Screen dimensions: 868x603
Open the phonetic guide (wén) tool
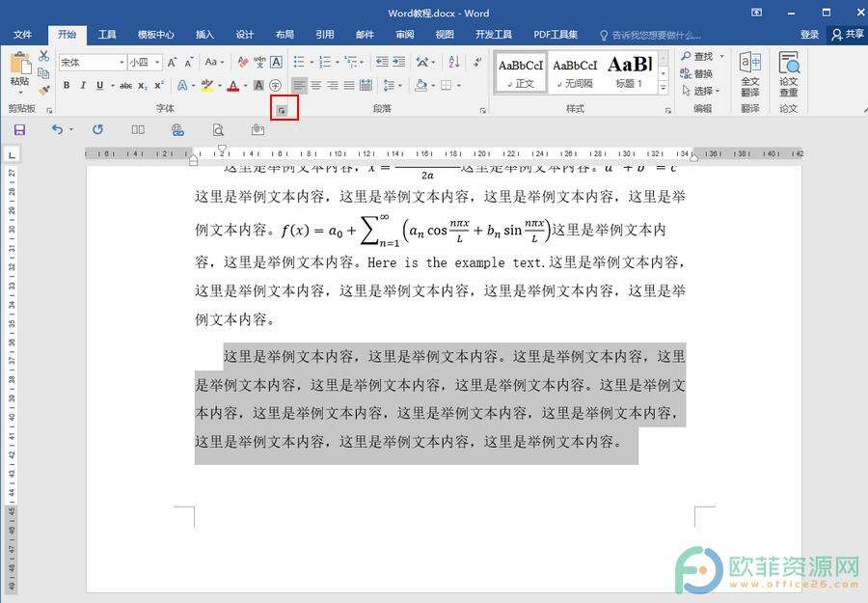coord(259,62)
